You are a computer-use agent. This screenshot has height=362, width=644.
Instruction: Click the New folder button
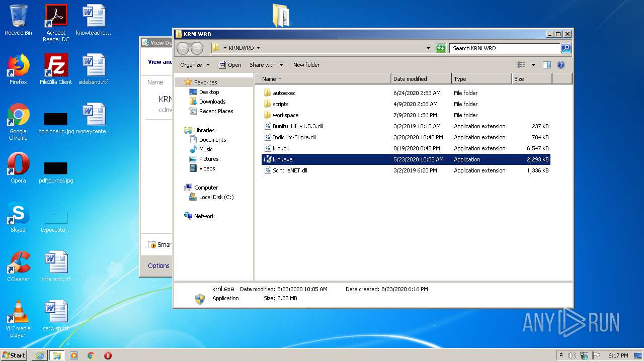306,65
